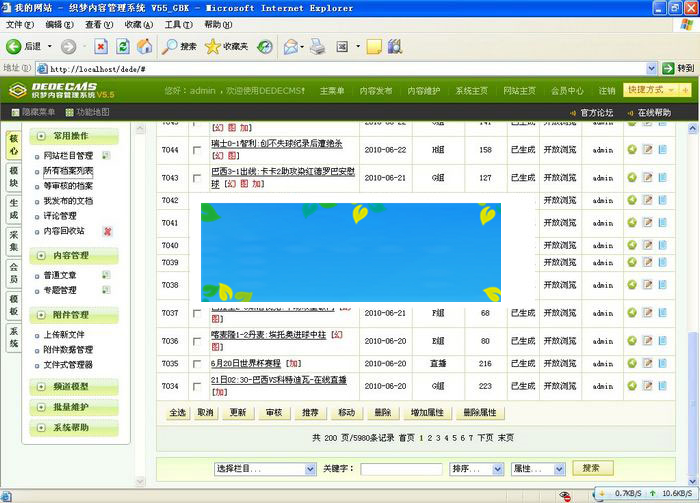This screenshot has width=700, height=503.
Task: Click green preview icon for article 7034
Action: [x=632, y=386]
